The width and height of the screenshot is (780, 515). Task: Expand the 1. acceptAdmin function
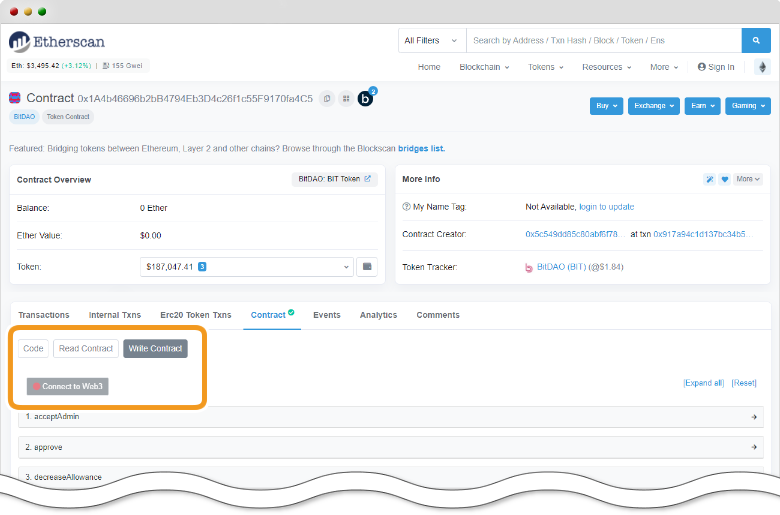coord(390,417)
